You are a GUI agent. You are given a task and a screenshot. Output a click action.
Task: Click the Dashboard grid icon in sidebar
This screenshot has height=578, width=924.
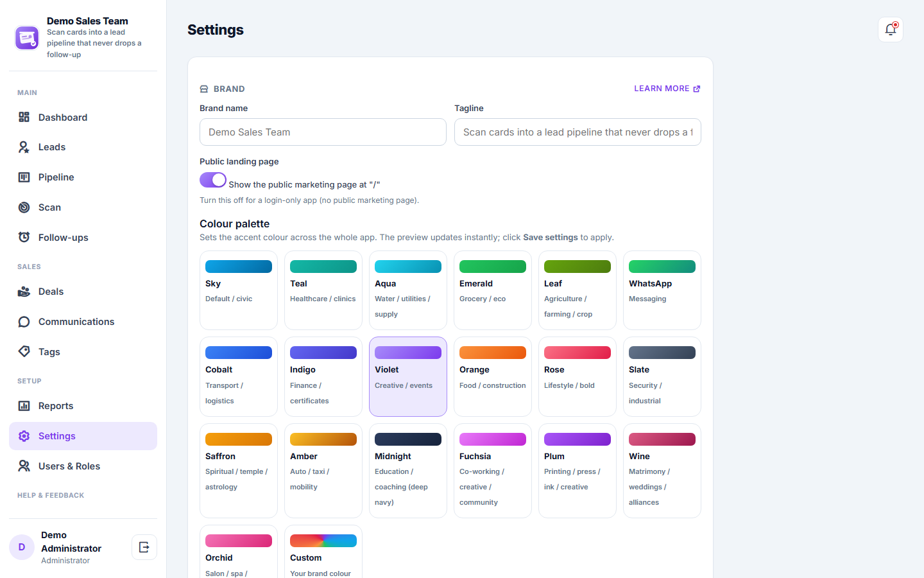[24, 117]
